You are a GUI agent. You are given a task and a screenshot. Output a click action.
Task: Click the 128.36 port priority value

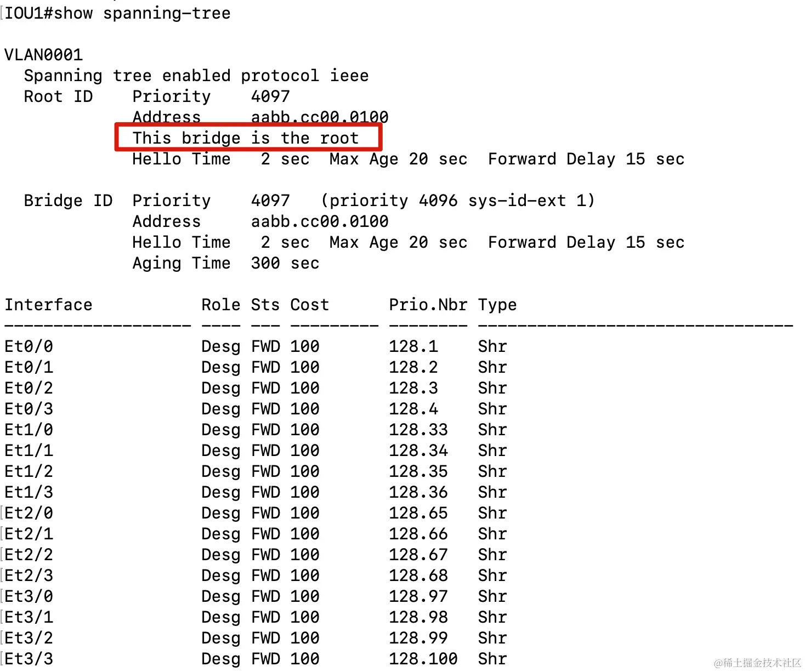[x=418, y=492]
